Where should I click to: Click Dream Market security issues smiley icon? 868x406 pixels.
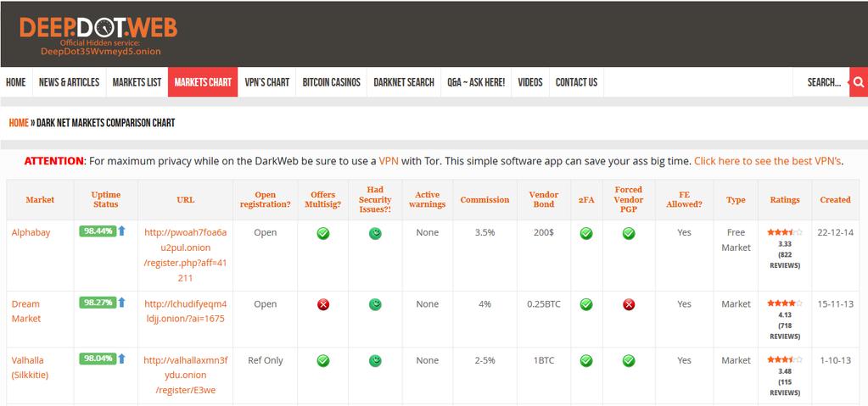[x=375, y=304]
